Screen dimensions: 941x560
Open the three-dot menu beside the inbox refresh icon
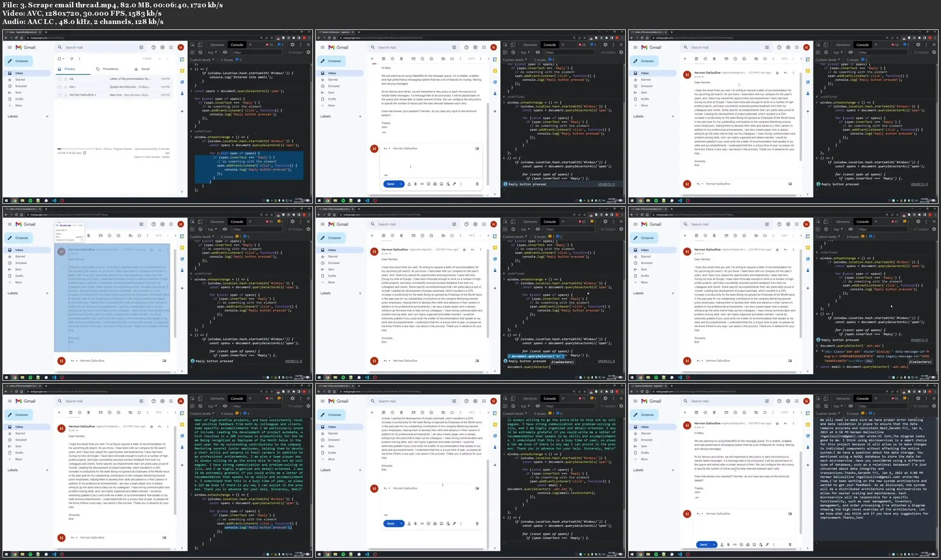pyautogui.click(x=79, y=59)
